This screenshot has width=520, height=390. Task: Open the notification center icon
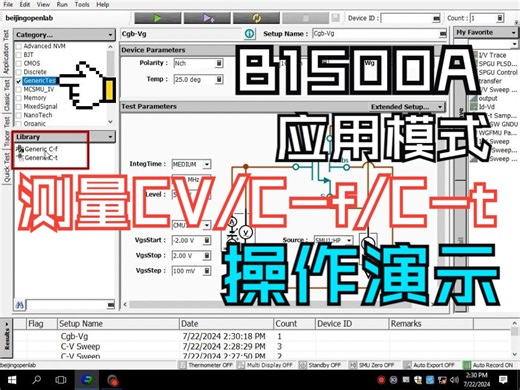coord(503,380)
